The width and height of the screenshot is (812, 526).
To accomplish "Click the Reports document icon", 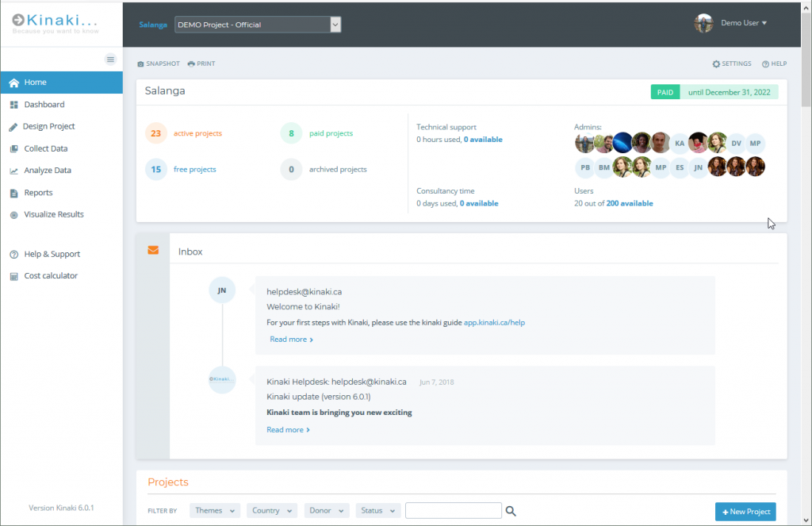I will coord(14,194).
